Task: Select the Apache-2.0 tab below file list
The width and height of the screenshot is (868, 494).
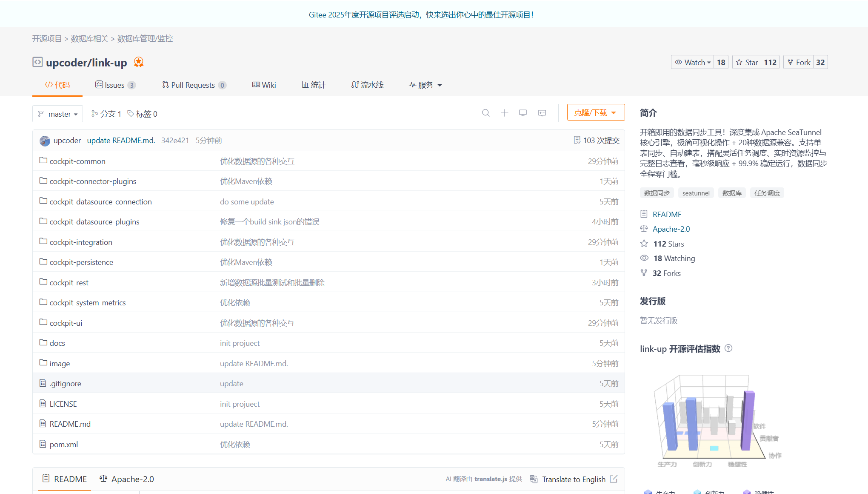Action: [x=127, y=479]
